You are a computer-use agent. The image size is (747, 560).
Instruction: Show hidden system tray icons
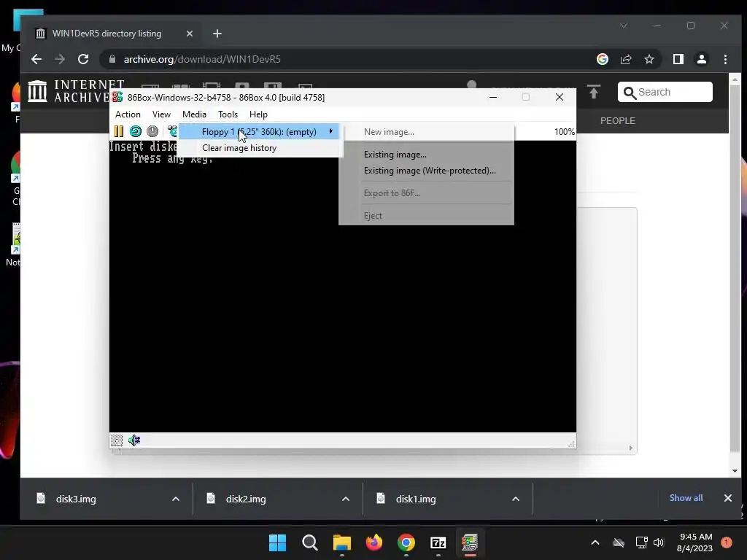pos(595,542)
